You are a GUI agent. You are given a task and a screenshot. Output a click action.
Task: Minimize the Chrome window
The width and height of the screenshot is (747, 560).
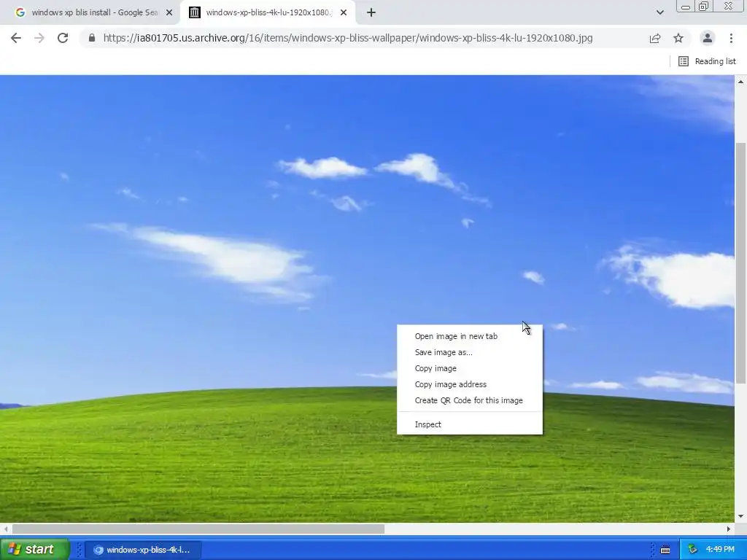coord(686,7)
